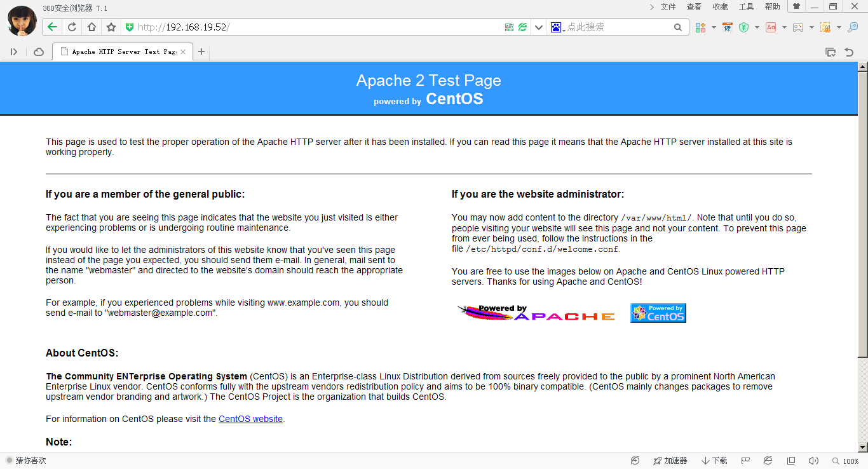Expand the extensions grid dropdown arrow
The width and height of the screenshot is (868, 469).
(714, 27)
